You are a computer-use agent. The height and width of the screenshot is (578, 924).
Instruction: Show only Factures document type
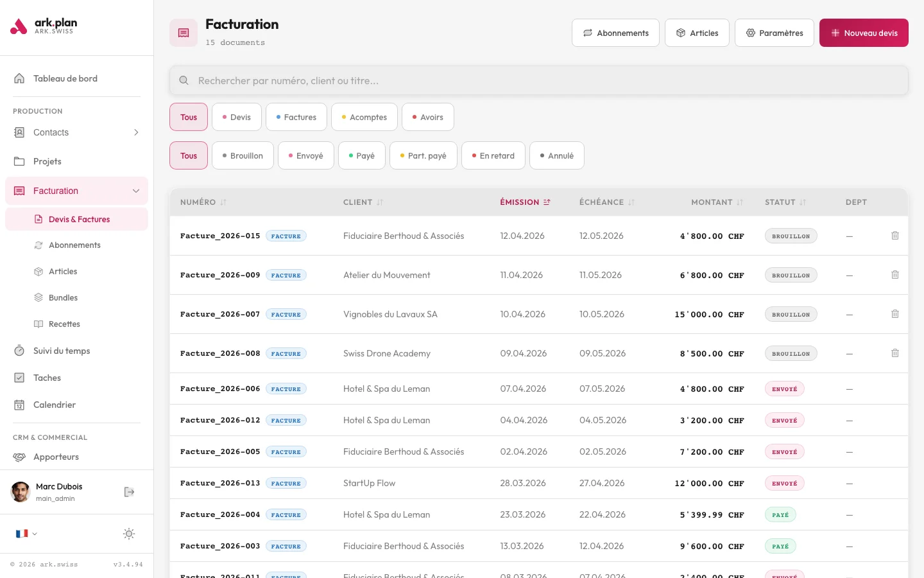(x=296, y=117)
